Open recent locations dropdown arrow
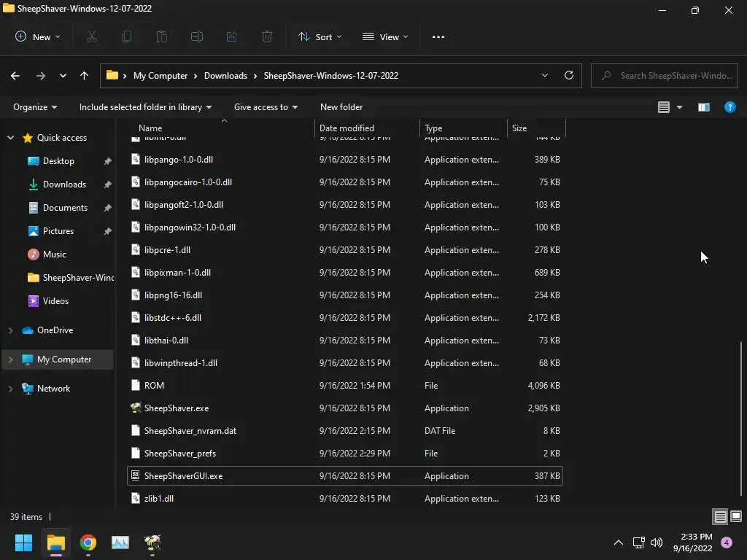Image resolution: width=747 pixels, height=560 pixels. click(63, 76)
